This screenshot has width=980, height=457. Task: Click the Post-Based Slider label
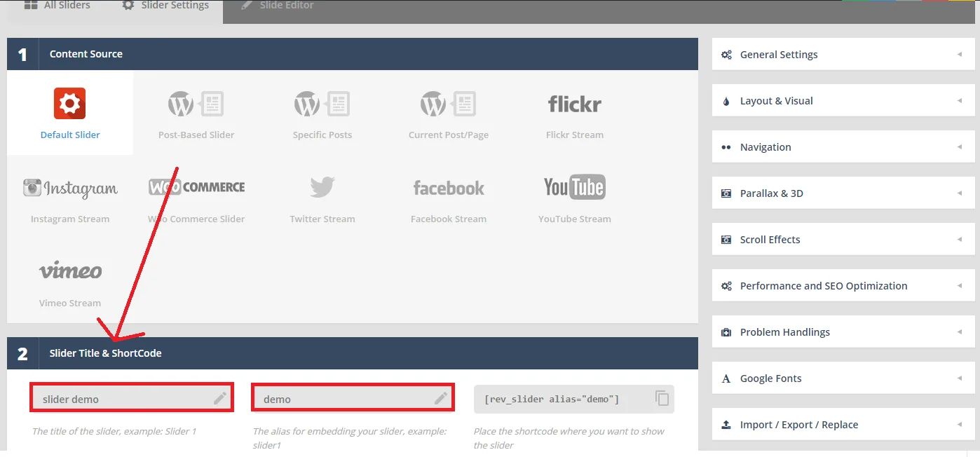(x=196, y=135)
